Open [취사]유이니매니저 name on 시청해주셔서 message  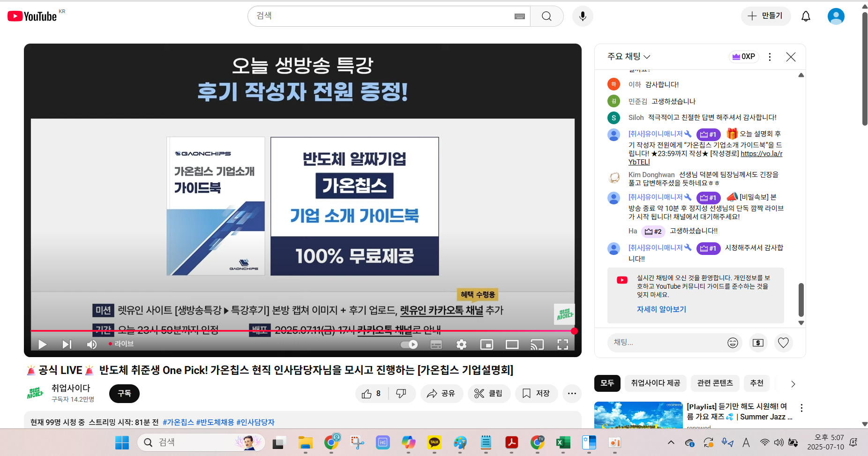(x=656, y=247)
